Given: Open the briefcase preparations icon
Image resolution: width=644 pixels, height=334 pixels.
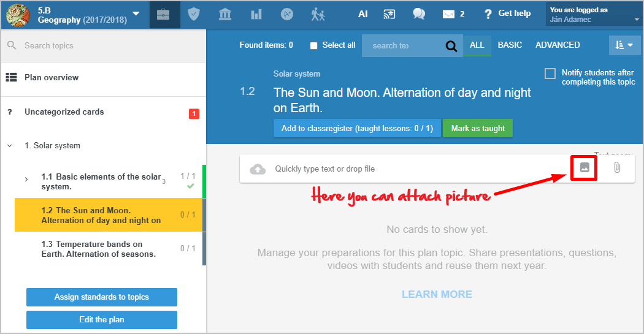Looking at the screenshot, I should 163,14.
